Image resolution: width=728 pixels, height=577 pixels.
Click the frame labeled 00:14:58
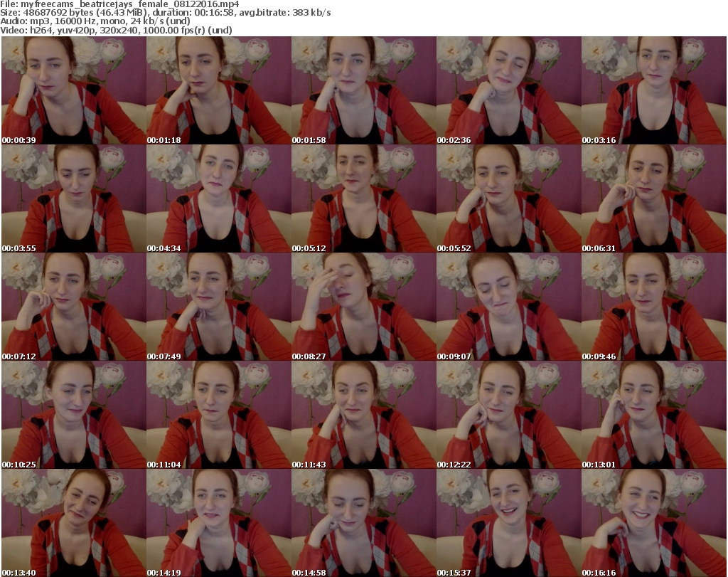[x=363, y=523]
